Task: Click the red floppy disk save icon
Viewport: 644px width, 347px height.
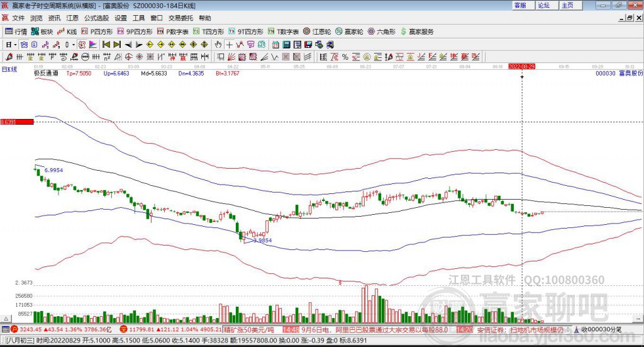Action: (308, 45)
